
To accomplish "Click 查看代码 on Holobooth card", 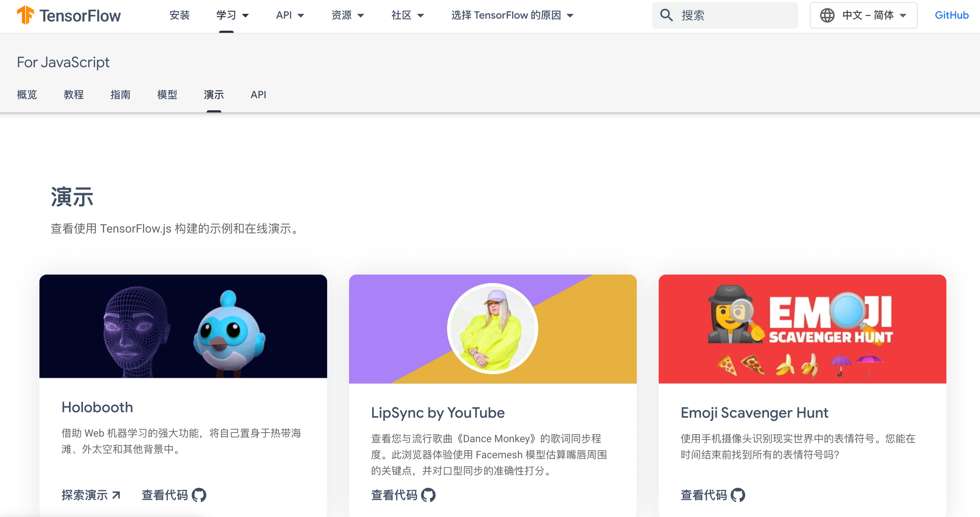I will point(174,495).
